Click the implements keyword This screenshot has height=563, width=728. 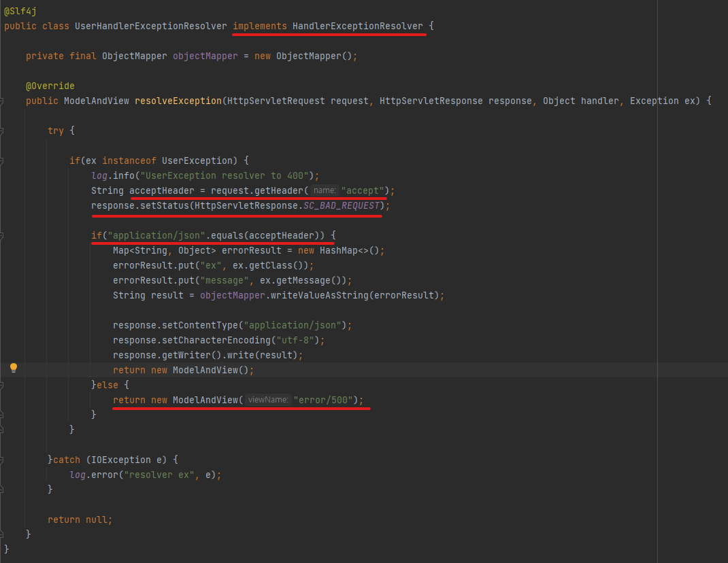click(260, 26)
